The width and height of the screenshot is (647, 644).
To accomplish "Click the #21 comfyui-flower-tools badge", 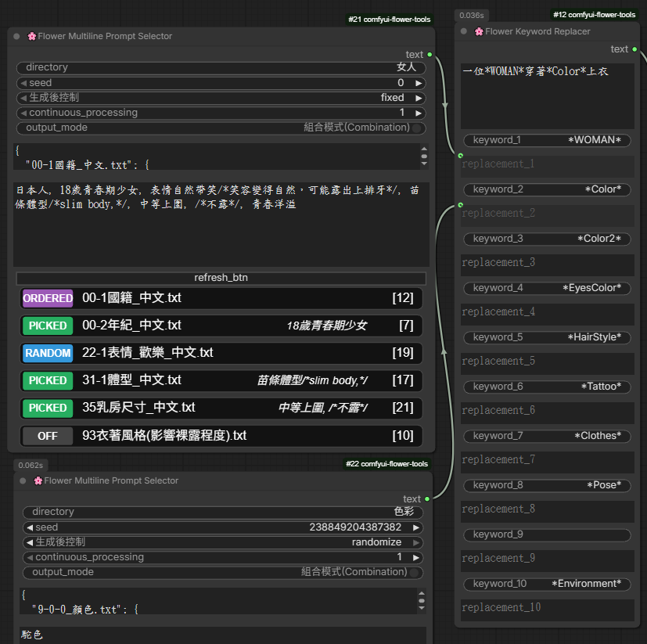I will click(x=389, y=20).
